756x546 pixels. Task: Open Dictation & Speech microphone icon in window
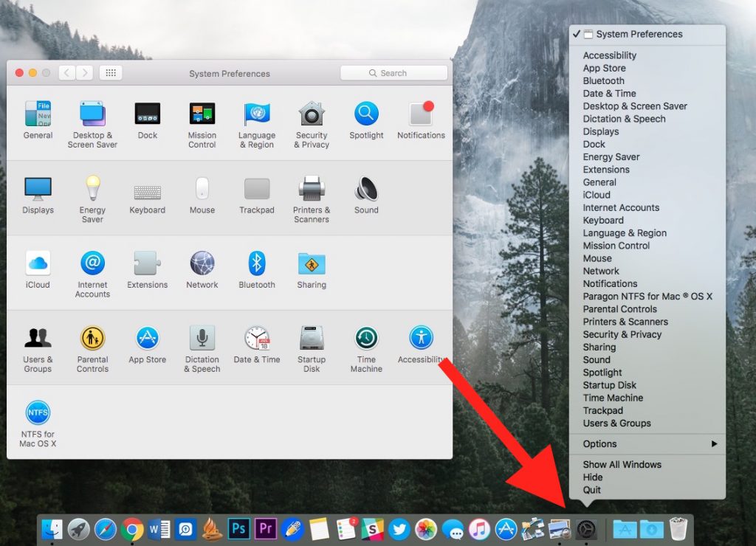202,338
